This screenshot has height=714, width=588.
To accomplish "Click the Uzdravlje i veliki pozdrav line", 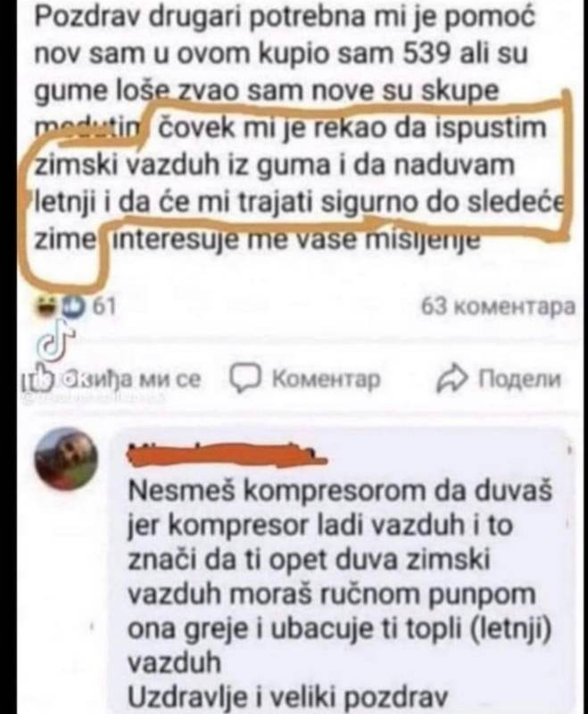I will (287, 697).
